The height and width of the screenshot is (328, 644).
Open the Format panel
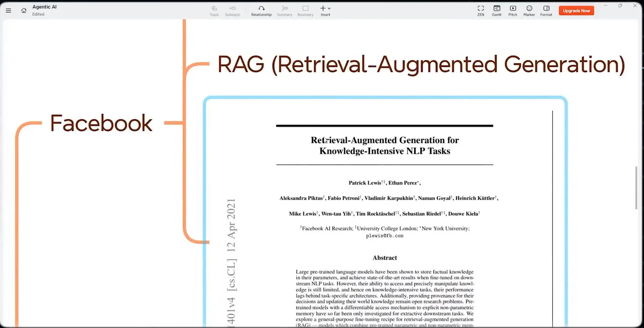pos(546,11)
